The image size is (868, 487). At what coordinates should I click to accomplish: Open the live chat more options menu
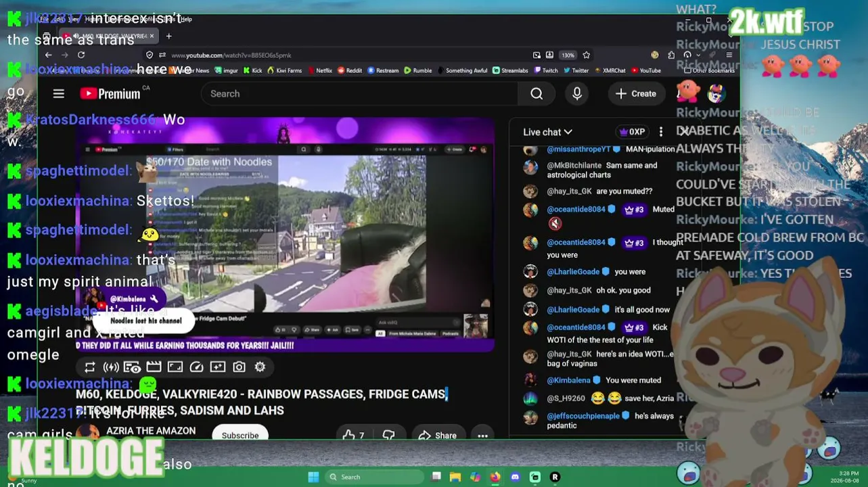[661, 132]
